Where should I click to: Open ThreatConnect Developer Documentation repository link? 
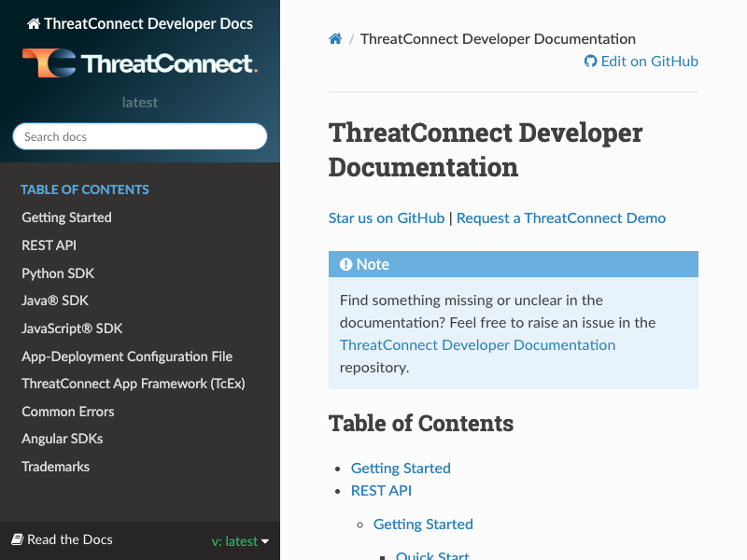point(477,344)
